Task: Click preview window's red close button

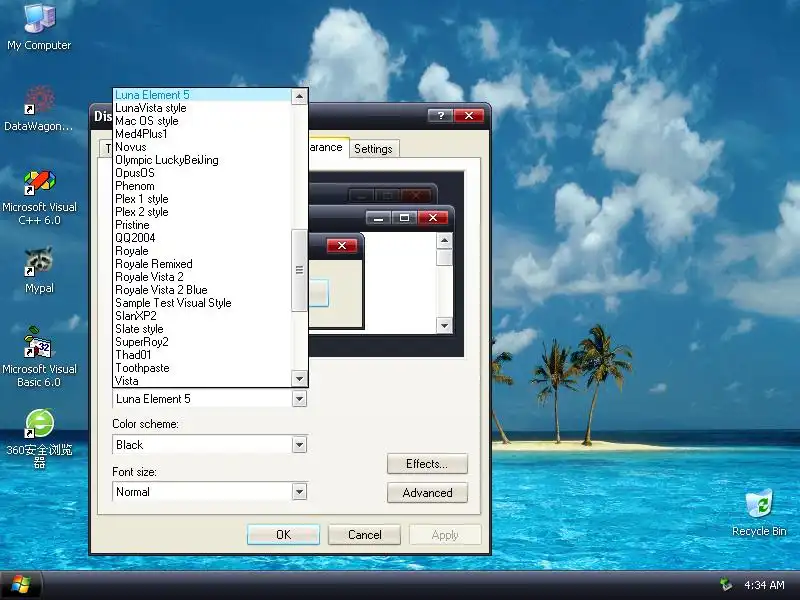Action: pyautogui.click(x=433, y=218)
